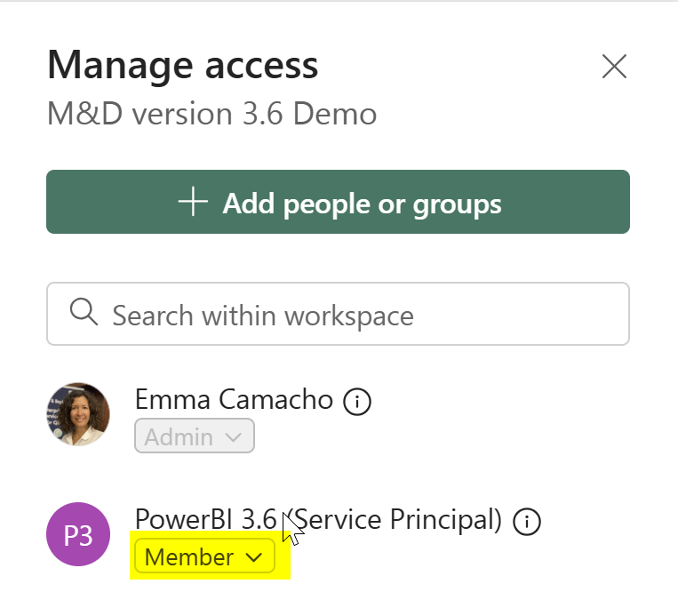Click the M&D version 3.6 Demo subtitle
The image size is (678, 616).
(211, 114)
